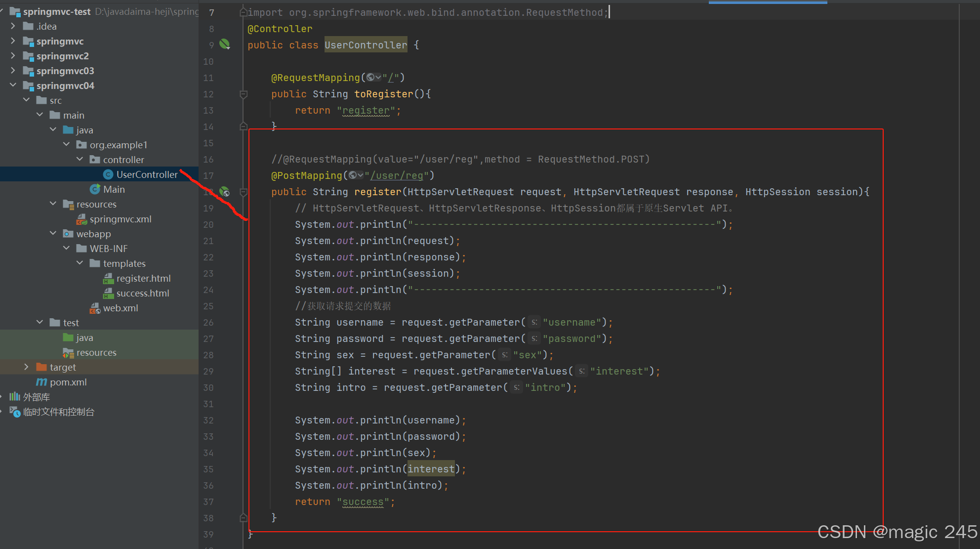980x549 pixels.
Task: Open the register.html template file
Action: pos(143,278)
